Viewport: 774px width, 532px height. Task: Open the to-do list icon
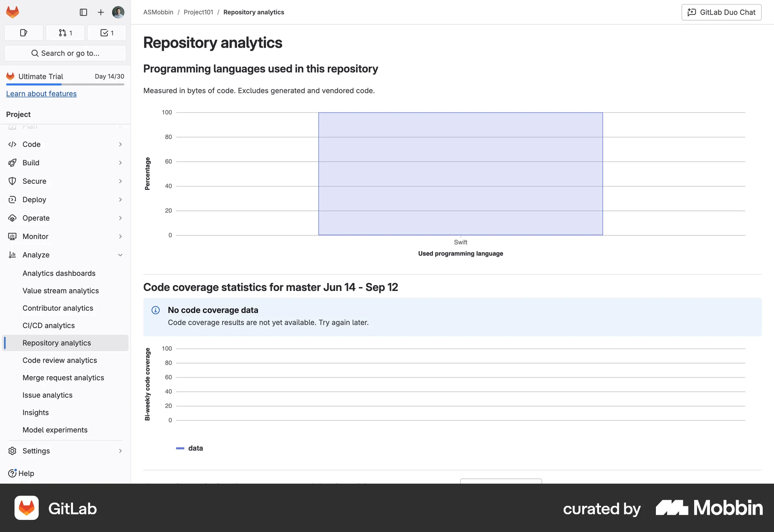[x=106, y=33]
